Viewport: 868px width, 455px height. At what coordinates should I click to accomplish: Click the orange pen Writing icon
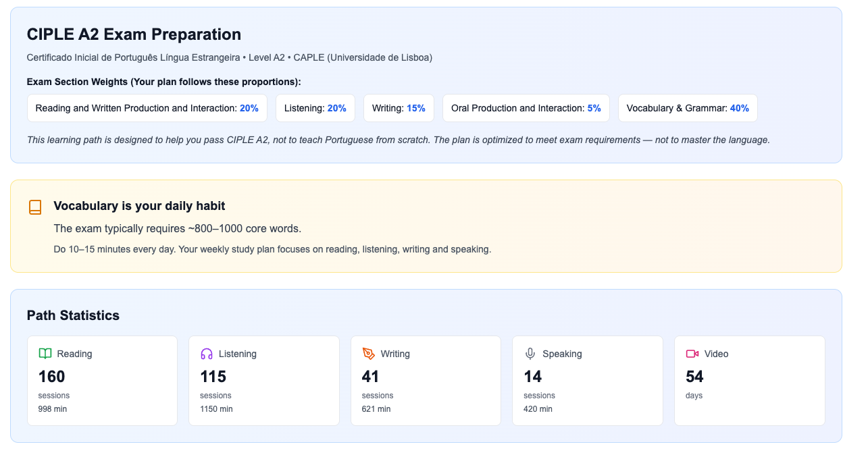pos(368,354)
